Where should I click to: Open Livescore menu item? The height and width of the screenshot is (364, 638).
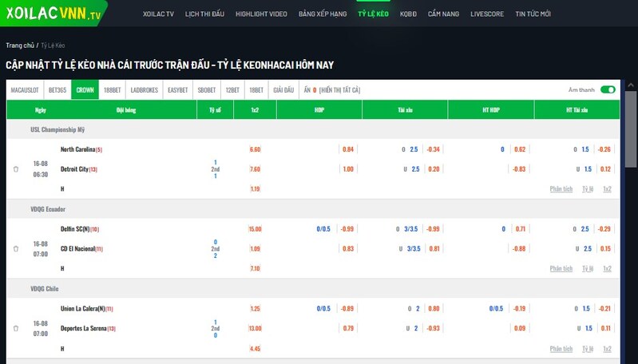coord(487,14)
